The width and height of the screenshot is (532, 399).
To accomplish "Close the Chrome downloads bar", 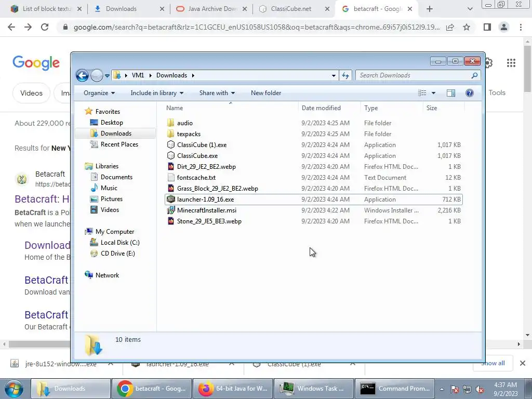I will [x=523, y=363].
